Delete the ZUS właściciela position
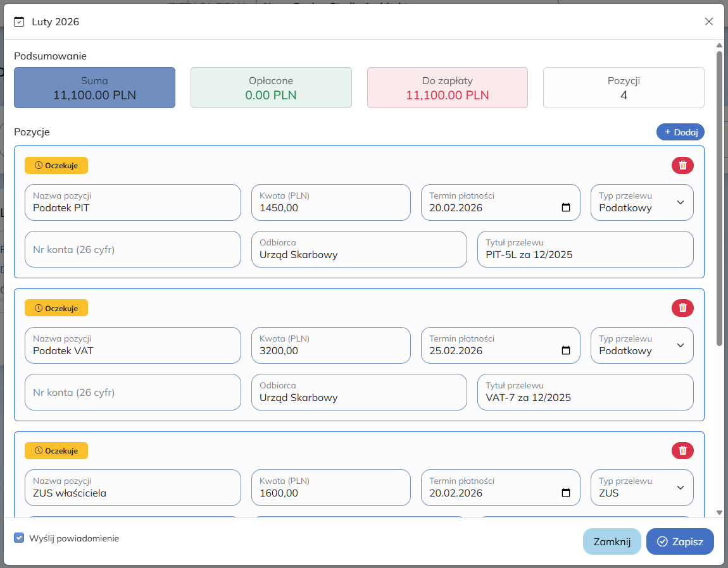Image resolution: width=728 pixels, height=568 pixels. [682, 451]
